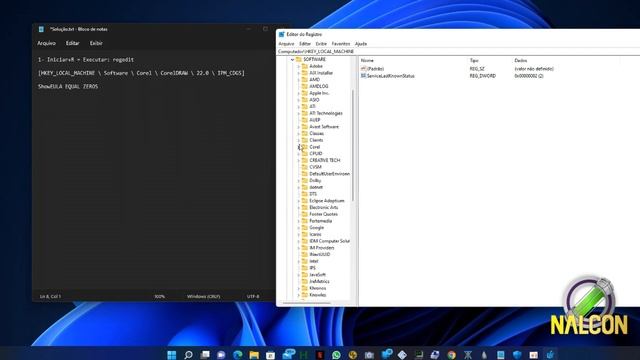Click the REG_DWORD type cell
640x360 pixels.
point(482,76)
